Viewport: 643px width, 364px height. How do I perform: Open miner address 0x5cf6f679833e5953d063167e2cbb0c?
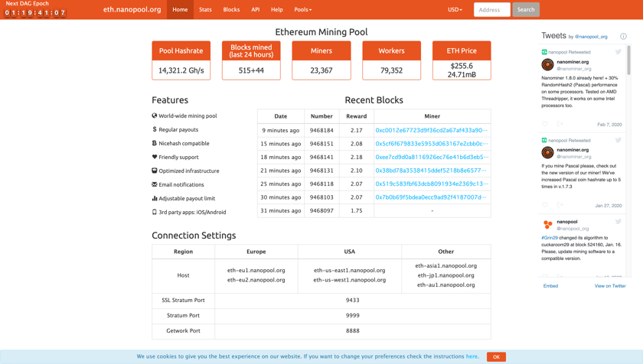coord(432,144)
